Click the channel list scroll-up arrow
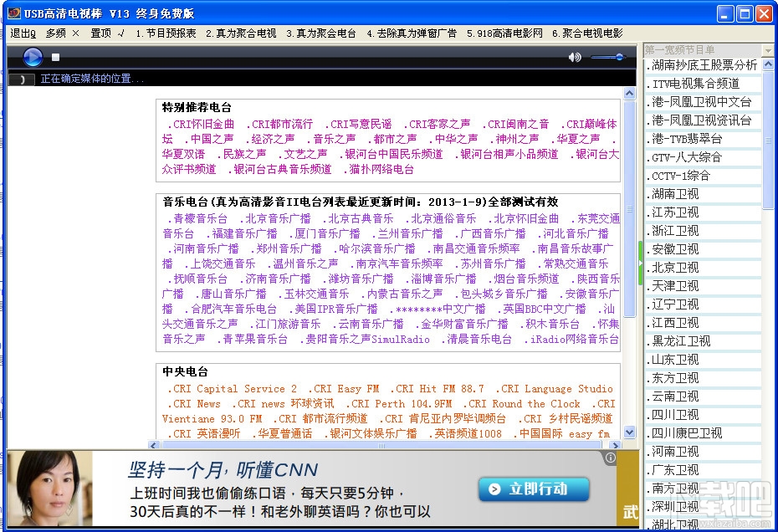Viewport: 778px width, 532px height. pyautogui.click(x=768, y=64)
